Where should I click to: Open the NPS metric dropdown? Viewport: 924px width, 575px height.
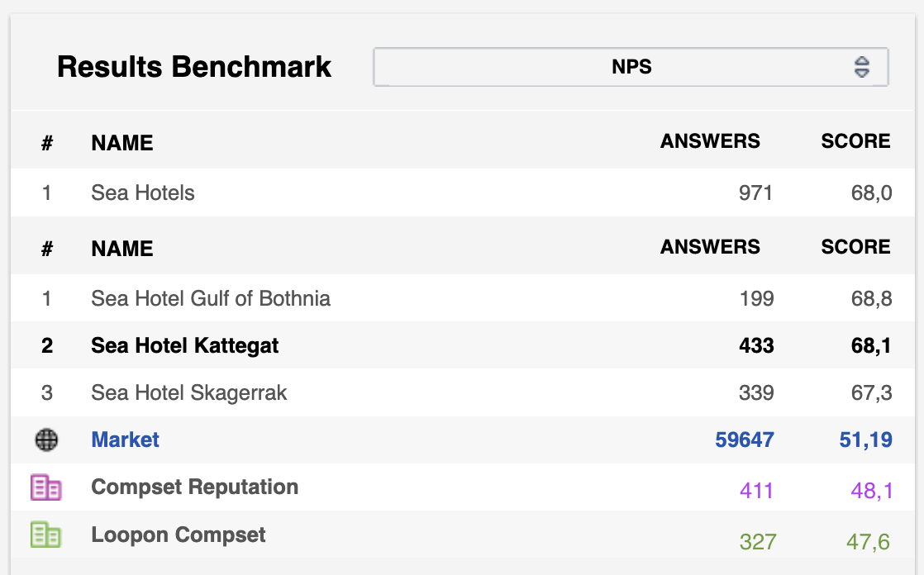click(x=631, y=67)
